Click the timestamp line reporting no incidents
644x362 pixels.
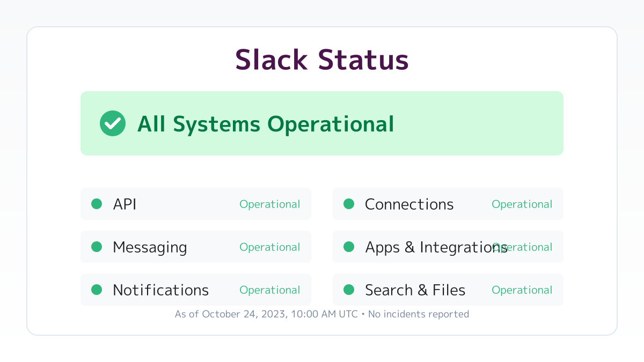[x=322, y=314]
